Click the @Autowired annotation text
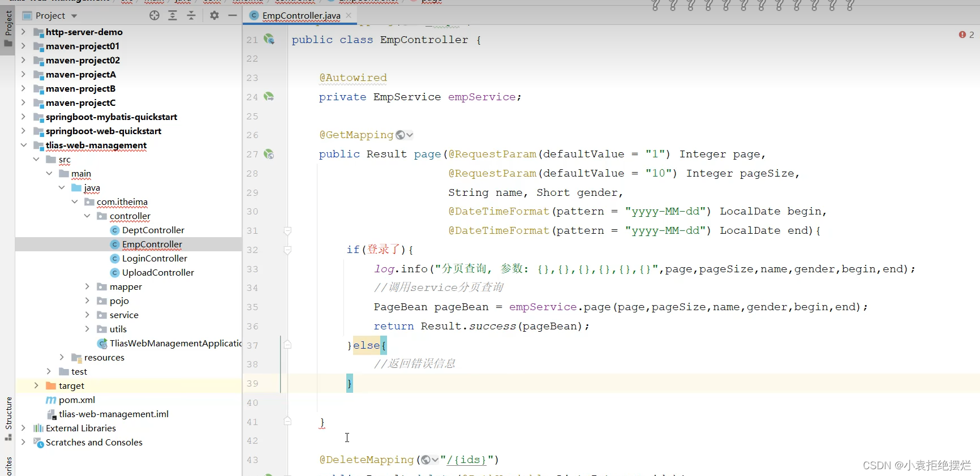Image resolution: width=980 pixels, height=476 pixels. coord(353,78)
